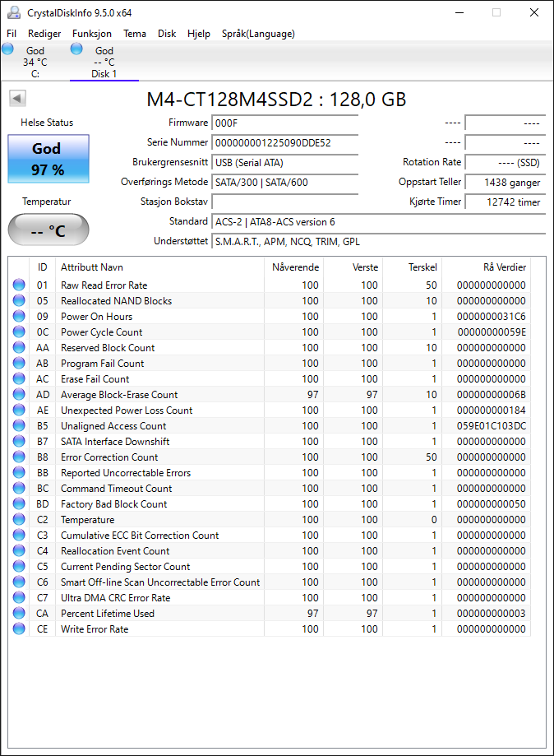The height and width of the screenshot is (756, 554).
Task: Click the CrystalDiskInfo app icon in title bar
Action: (14, 12)
